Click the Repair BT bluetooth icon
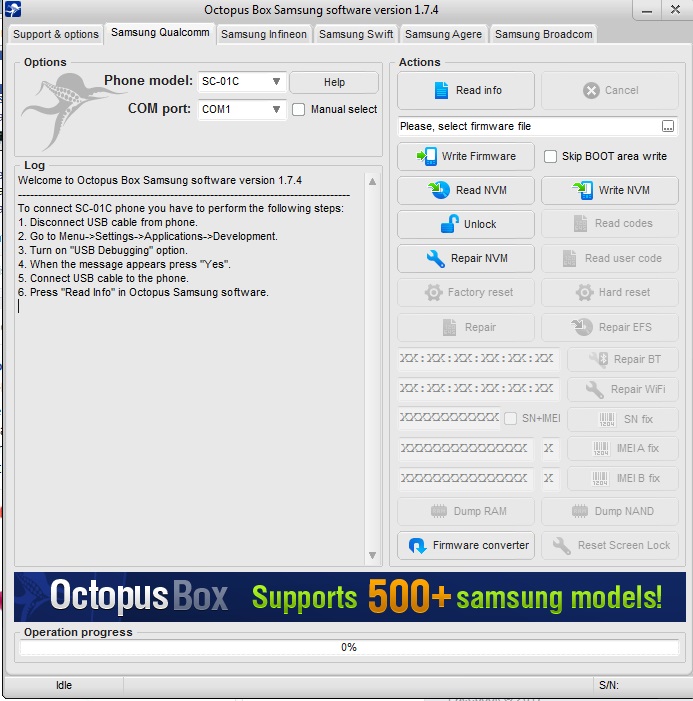Image resolution: width=693 pixels, height=701 pixels. (x=599, y=359)
